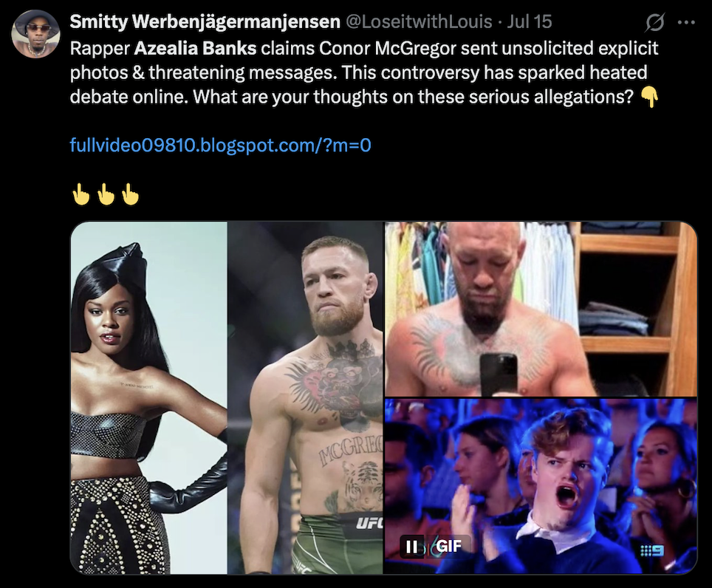Click the Channel 9 watermark on the GIF
The width and height of the screenshot is (712, 588).
(652, 551)
